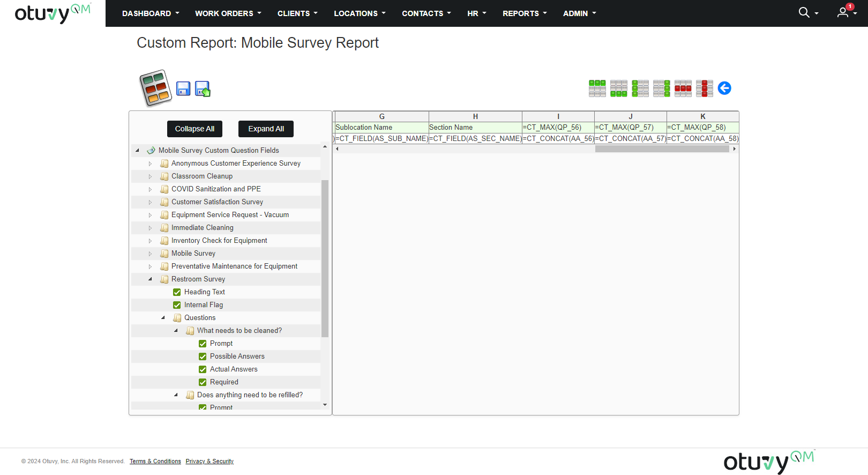Viewport: 868px width, 475px height.
Task: Click the folder icon beside Restroom Survey
Action: click(x=164, y=279)
